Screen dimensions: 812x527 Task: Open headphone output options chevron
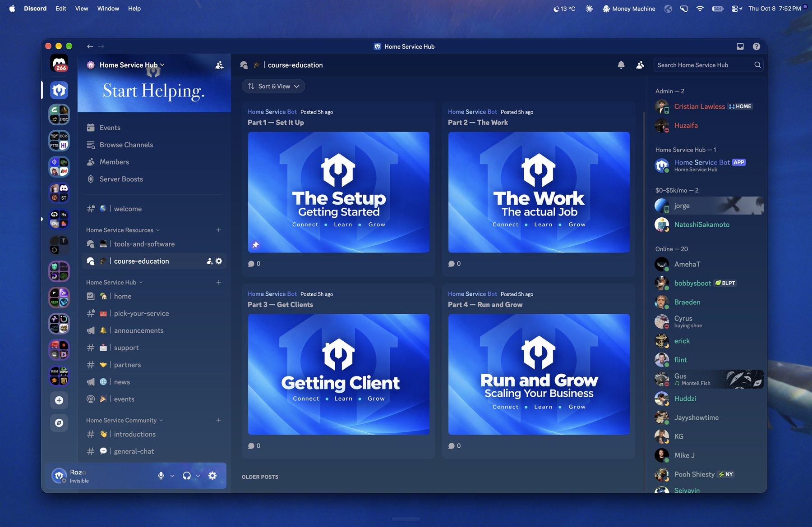pos(198,476)
